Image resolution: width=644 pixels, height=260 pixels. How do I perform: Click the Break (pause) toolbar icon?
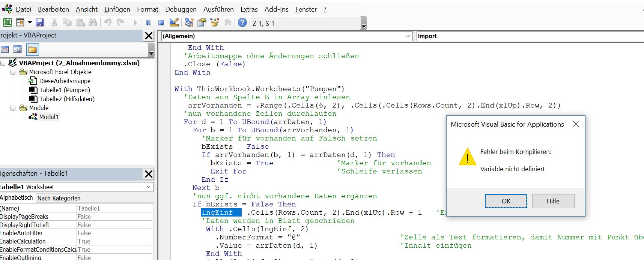148,23
